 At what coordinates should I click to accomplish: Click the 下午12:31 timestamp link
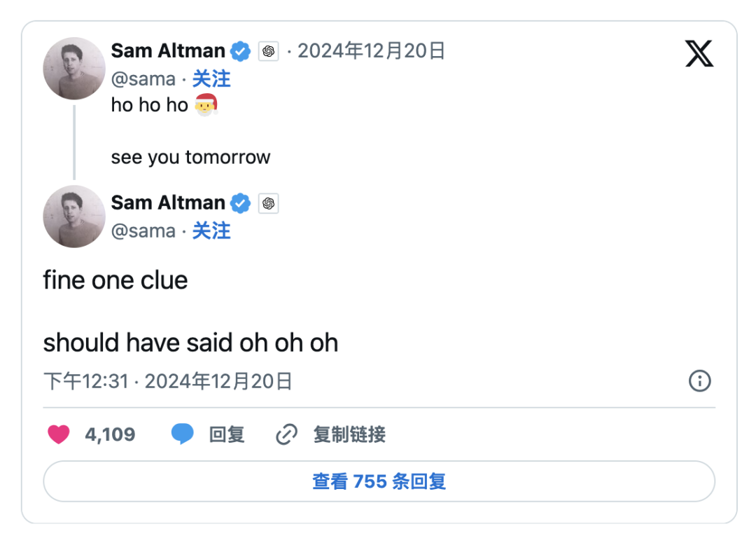[86, 381]
